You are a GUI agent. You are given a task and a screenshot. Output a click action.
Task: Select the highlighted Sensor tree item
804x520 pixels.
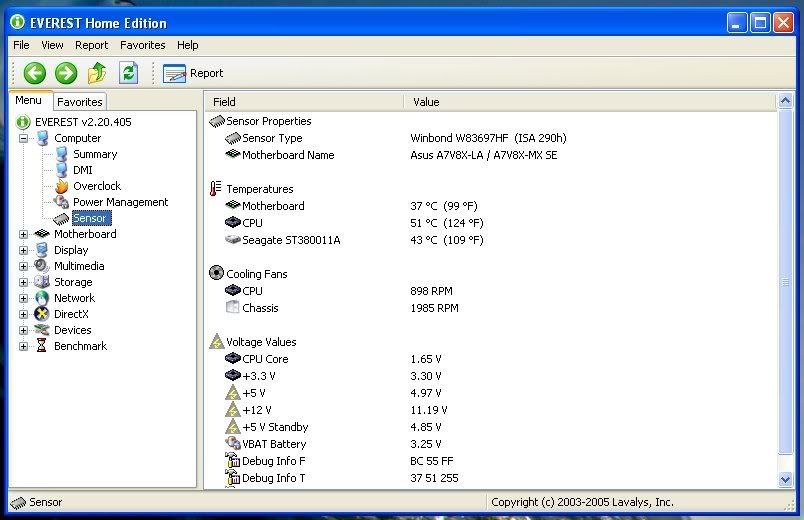[90, 218]
